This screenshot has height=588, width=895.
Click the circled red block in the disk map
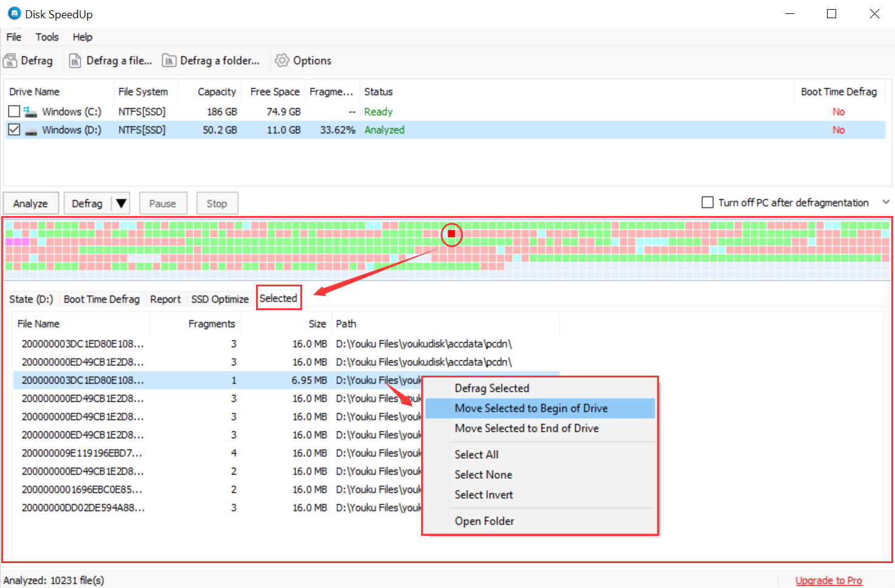point(451,234)
